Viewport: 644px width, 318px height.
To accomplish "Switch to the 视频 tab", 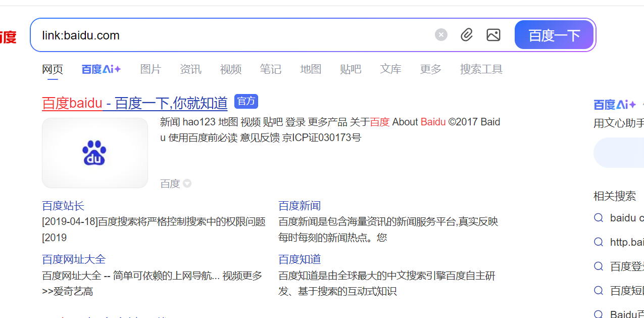I will tap(231, 69).
